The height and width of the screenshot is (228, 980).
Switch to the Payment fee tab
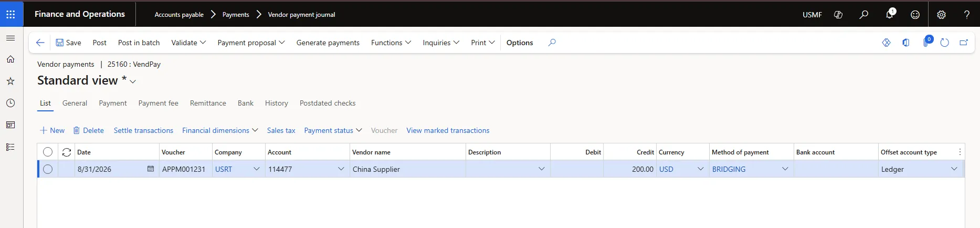tap(159, 103)
